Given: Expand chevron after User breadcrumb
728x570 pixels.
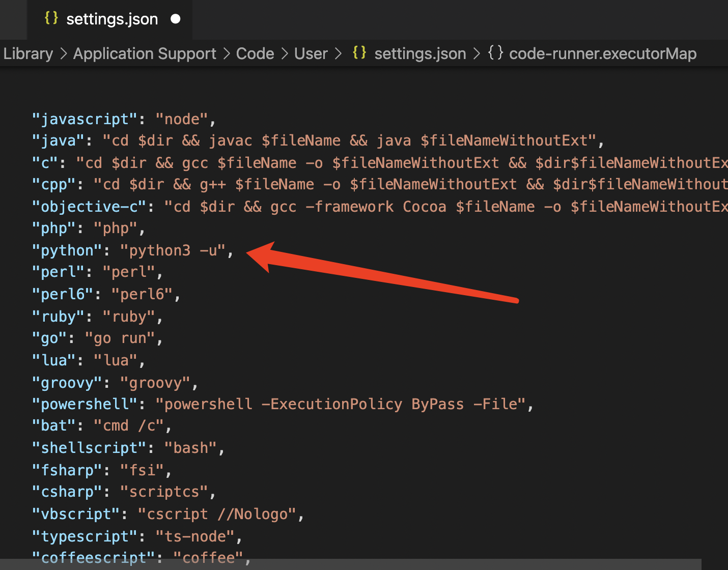Looking at the screenshot, I should click(338, 53).
